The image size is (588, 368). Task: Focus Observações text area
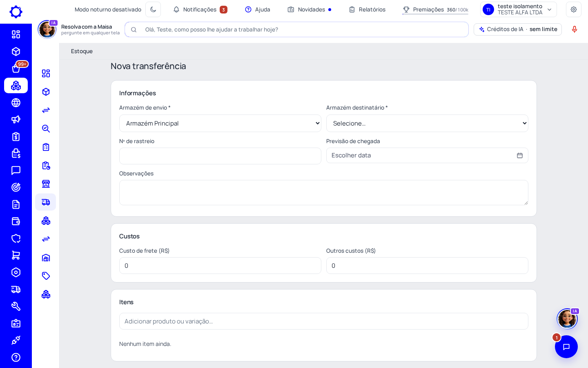324,193
